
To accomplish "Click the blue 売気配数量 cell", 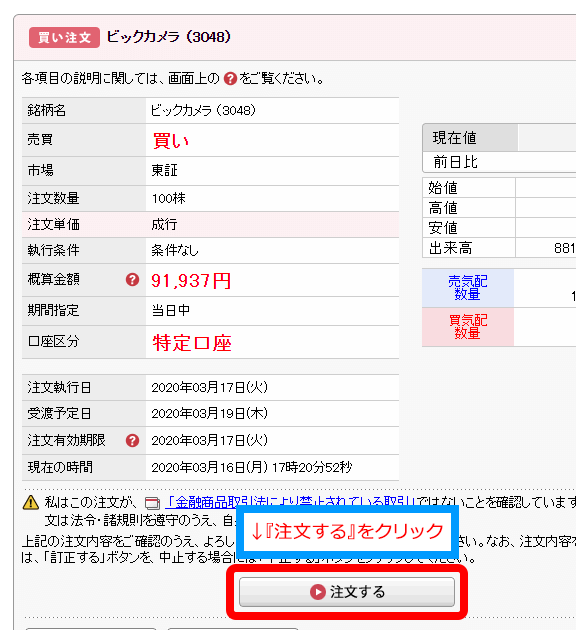I will click(468, 288).
